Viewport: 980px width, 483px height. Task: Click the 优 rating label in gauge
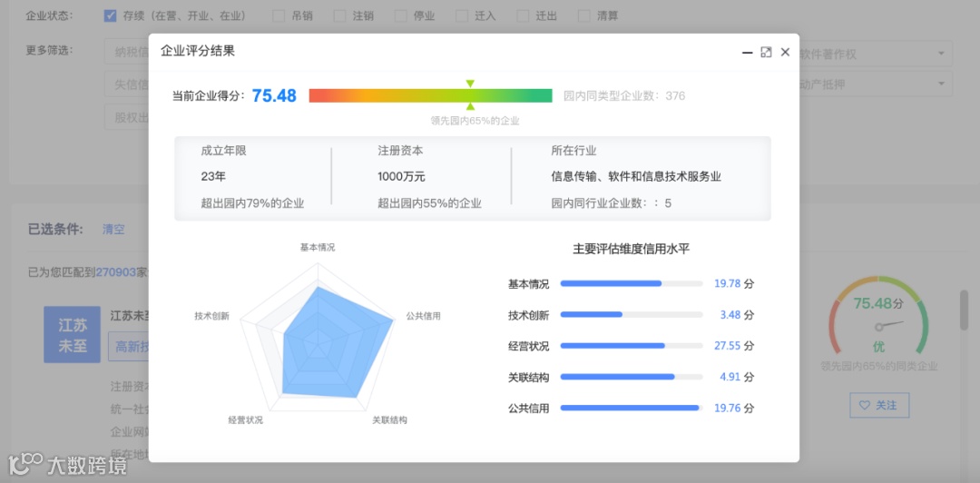pyautogui.click(x=878, y=347)
